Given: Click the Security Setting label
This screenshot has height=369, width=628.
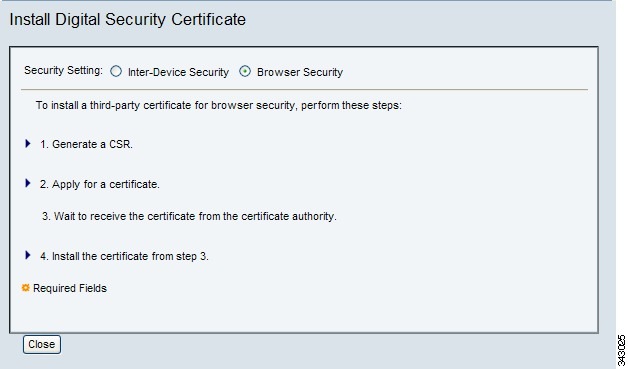Looking at the screenshot, I should (63, 71).
